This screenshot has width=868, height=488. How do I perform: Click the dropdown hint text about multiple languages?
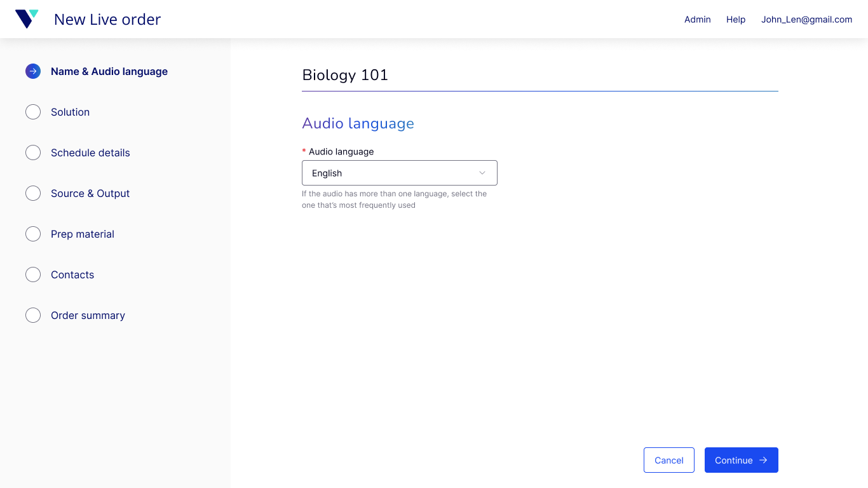395,199
